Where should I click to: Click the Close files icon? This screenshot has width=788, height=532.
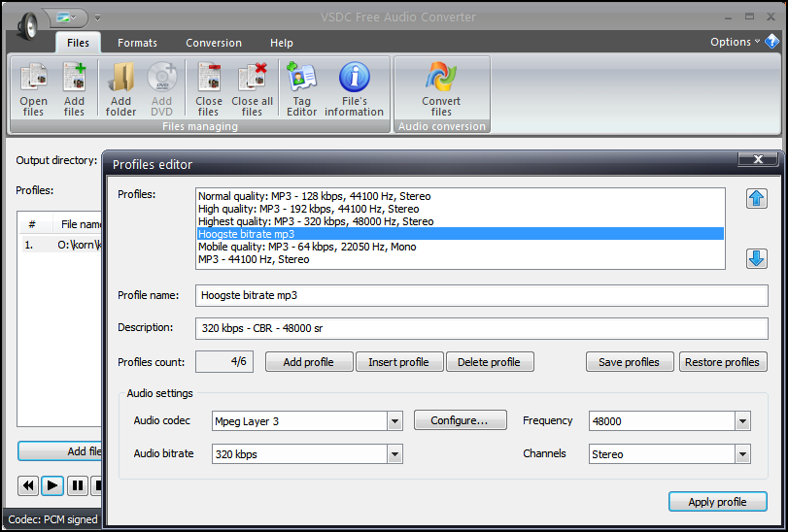[x=209, y=88]
